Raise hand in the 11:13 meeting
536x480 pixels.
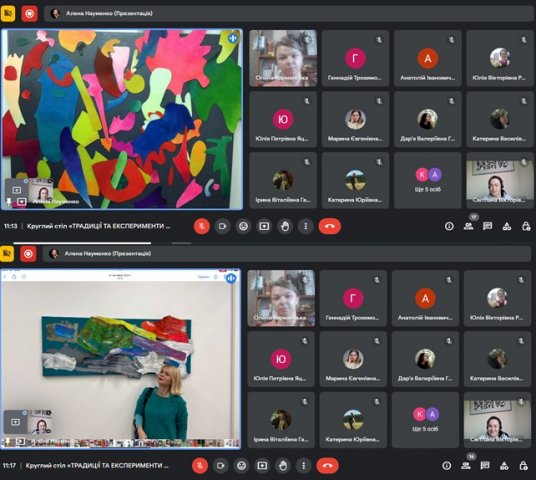click(285, 226)
